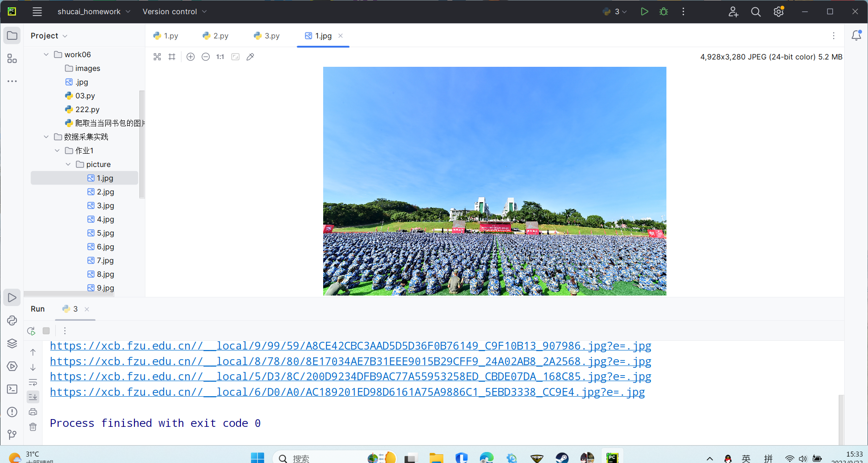Open Services tool window
Image resolution: width=868 pixels, height=463 pixels.
click(12, 366)
